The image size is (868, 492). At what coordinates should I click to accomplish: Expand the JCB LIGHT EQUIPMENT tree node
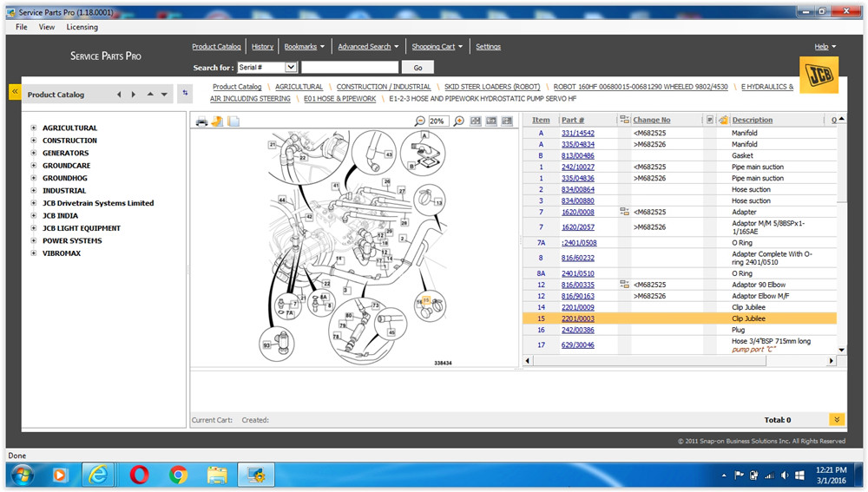coord(33,228)
